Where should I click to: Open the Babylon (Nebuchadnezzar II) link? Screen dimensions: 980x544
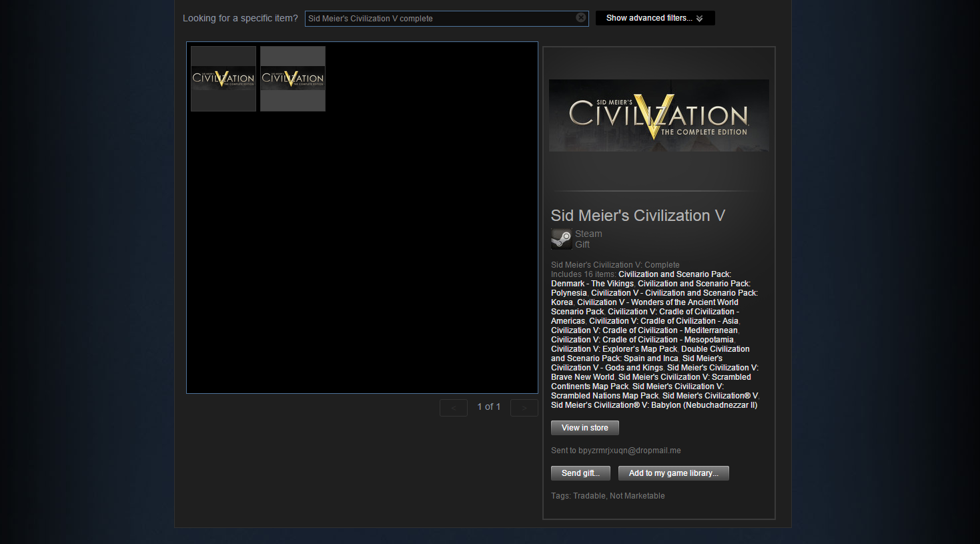pos(654,405)
